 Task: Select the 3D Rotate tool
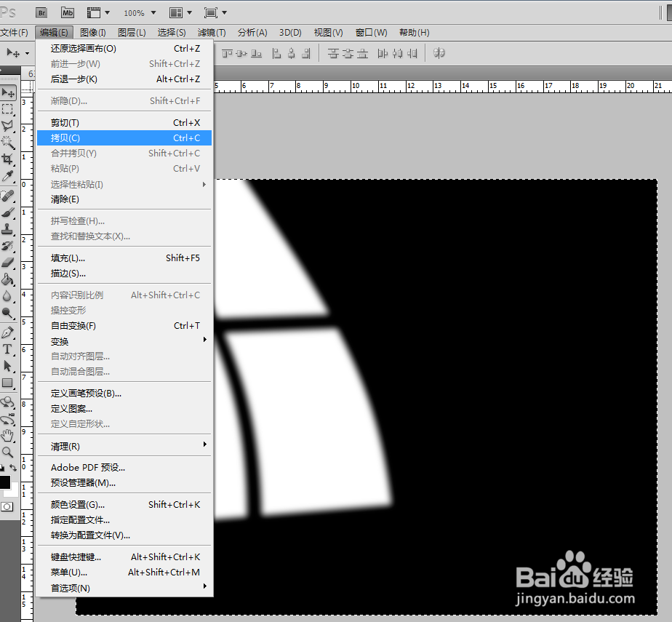tap(8, 402)
